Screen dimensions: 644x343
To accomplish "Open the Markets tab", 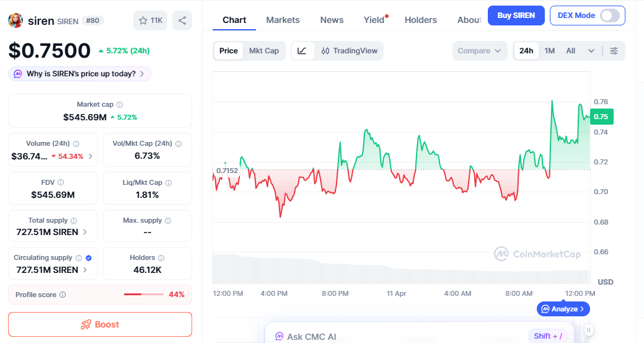I will [283, 20].
